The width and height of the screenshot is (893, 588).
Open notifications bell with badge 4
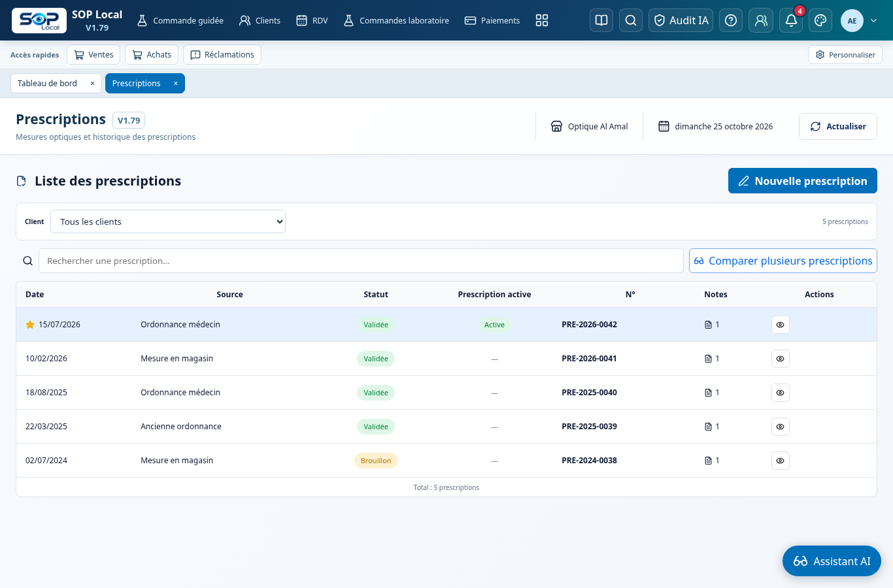[x=791, y=20]
